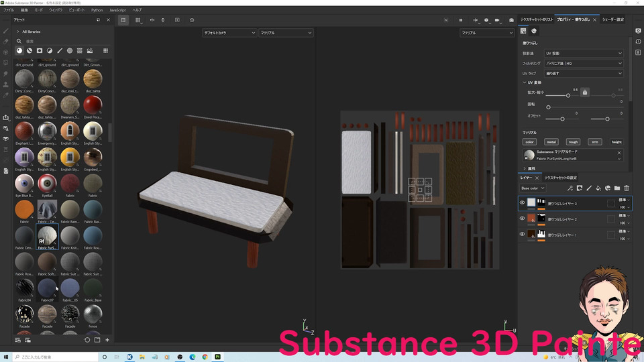Open the Log panel icon on right dock
Screen dimensions: 644x362
[x=638, y=52]
